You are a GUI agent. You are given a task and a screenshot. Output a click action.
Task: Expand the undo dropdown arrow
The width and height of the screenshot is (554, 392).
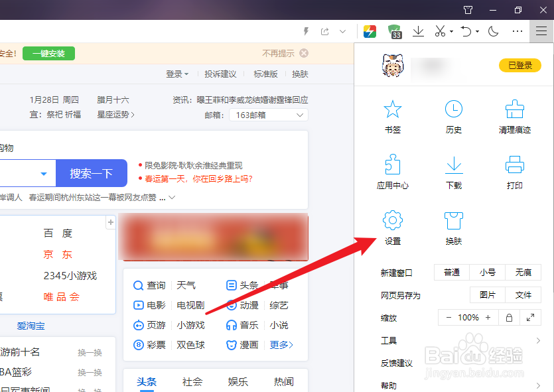(x=477, y=31)
